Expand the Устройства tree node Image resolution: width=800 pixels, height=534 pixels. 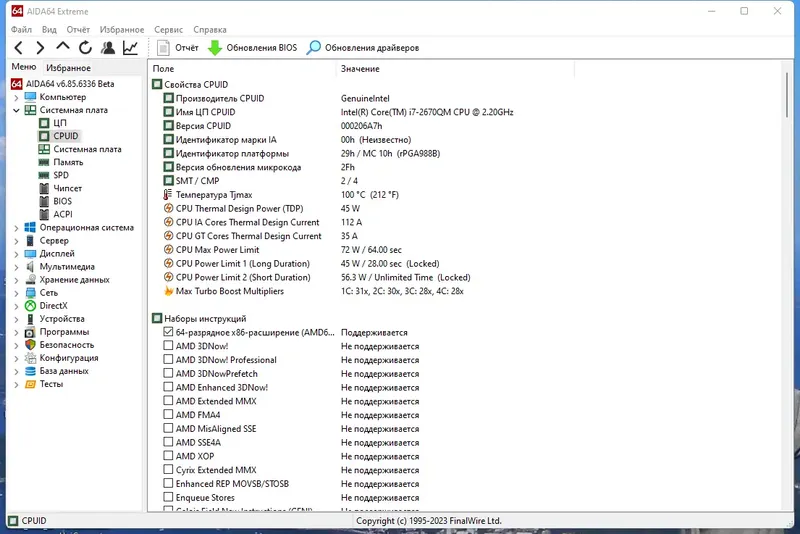16,319
